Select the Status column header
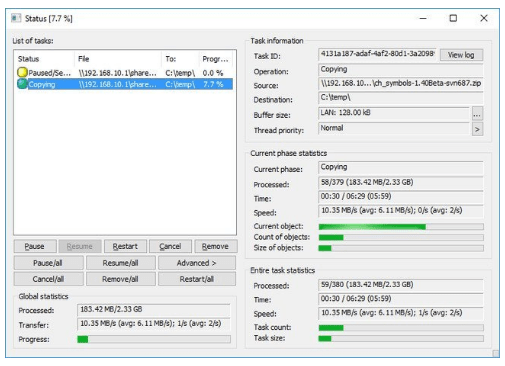The width and height of the screenshot is (505, 366). click(x=44, y=59)
